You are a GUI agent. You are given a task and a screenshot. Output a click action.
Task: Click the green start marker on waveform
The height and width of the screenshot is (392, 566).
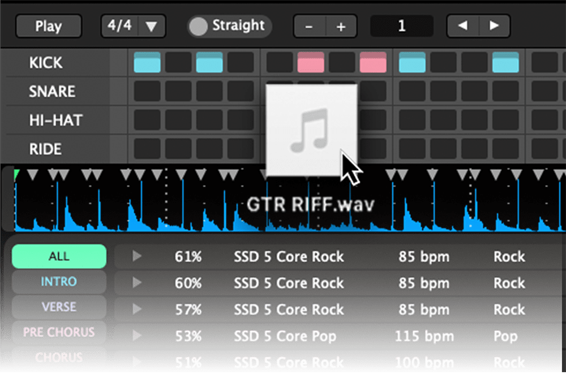16,173
